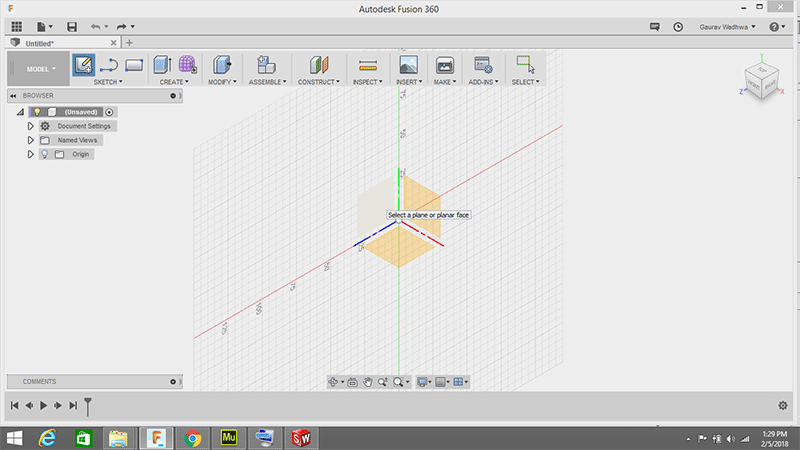Click the Orbit navigation tool
Screen dimensions: 800x450
pyautogui.click(x=333, y=382)
